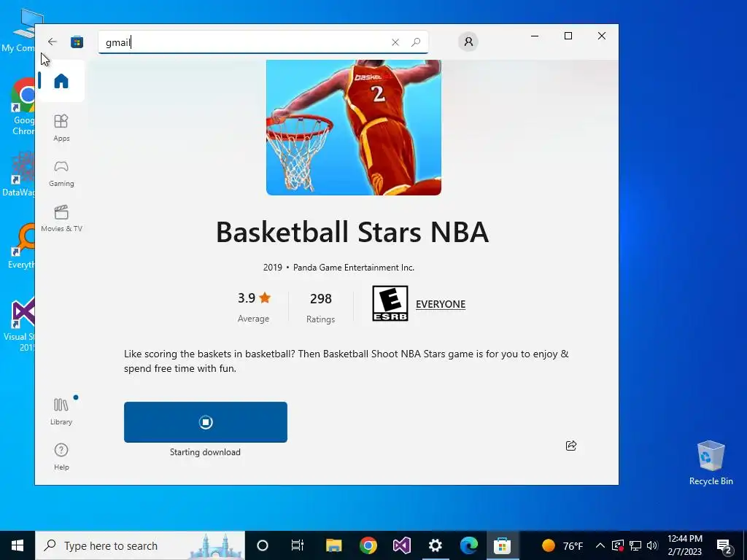Open network status tray icon

[x=635, y=545]
